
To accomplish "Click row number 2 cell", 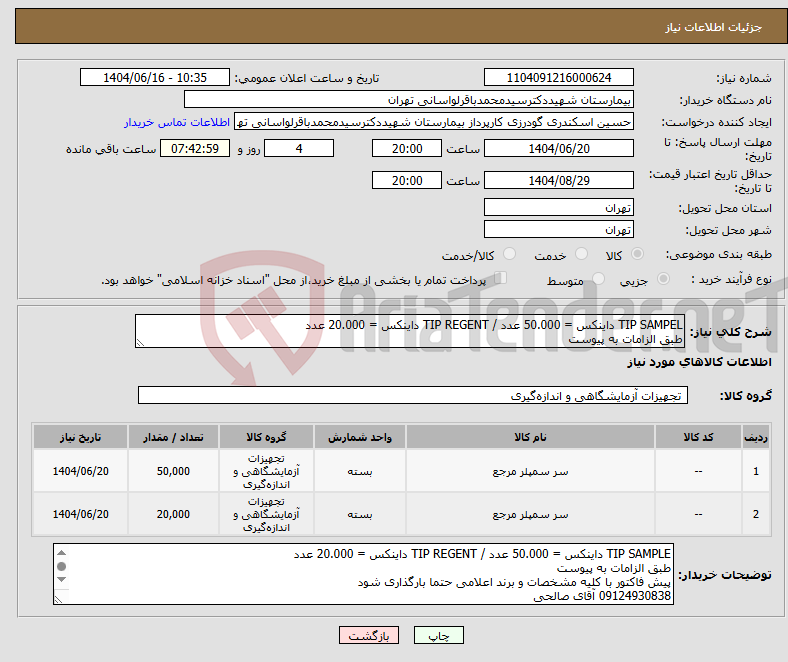I will point(755,514).
